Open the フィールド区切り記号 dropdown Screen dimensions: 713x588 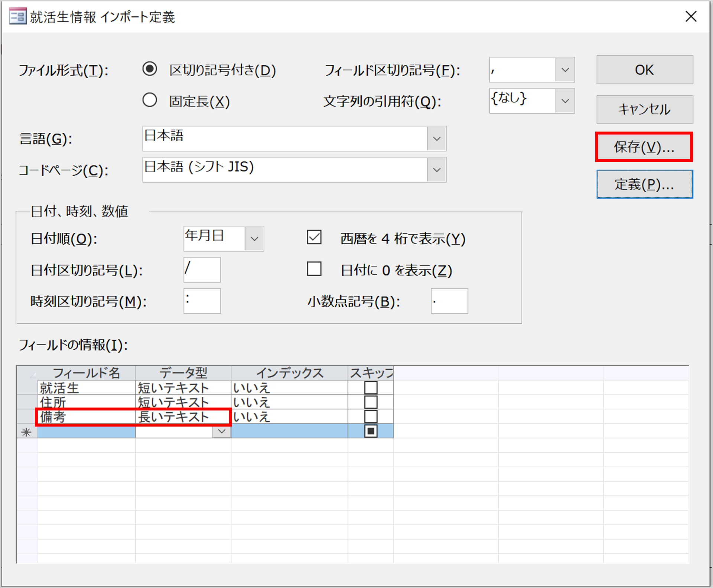[x=565, y=70]
